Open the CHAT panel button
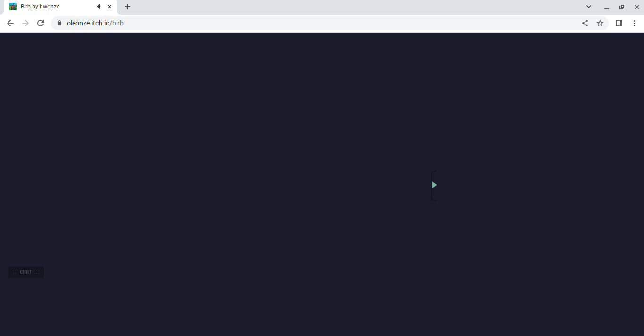The image size is (644, 336). pyautogui.click(x=26, y=272)
